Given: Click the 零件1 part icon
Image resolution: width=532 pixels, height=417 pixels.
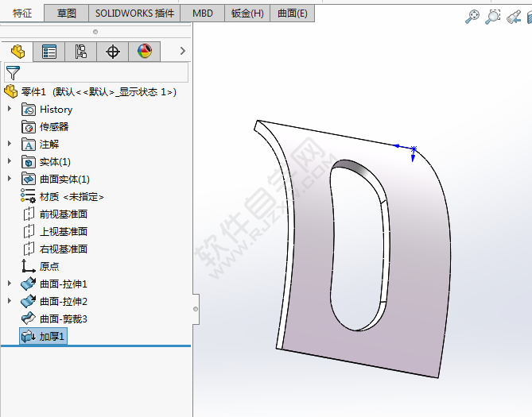Looking at the screenshot, I should [x=11, y=91].
